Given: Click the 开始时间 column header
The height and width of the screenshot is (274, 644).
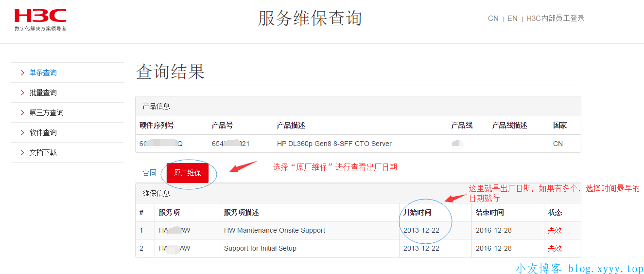Looking at the screenshot, I should tap(417, 212).
